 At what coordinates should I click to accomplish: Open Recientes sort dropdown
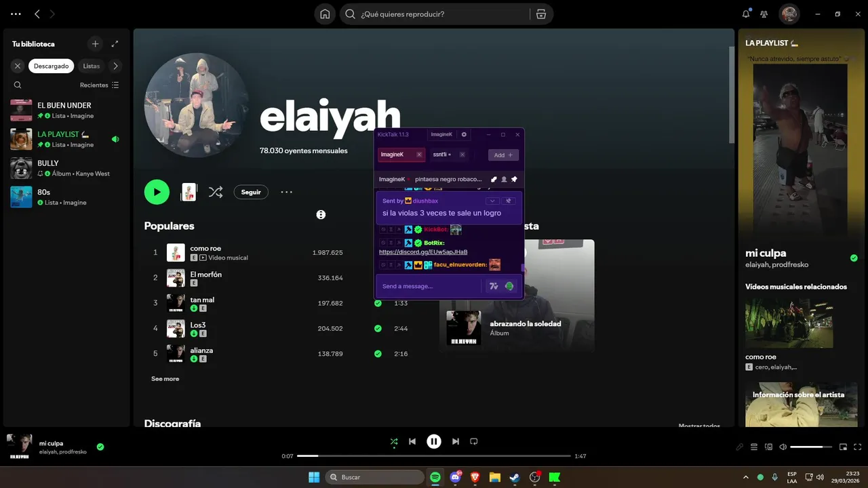[x=99, y=85]
